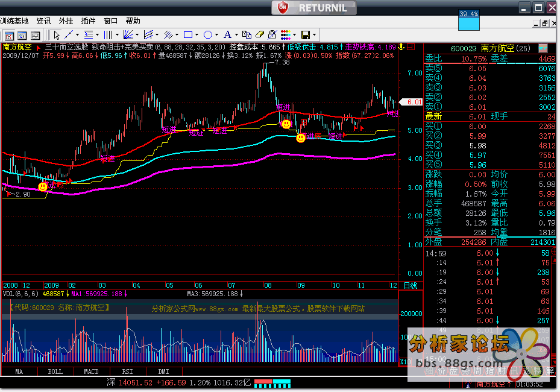Expand the rectangle tool dropdown arrow
Viewport: 560px width, 392px height.
[197, 35]
